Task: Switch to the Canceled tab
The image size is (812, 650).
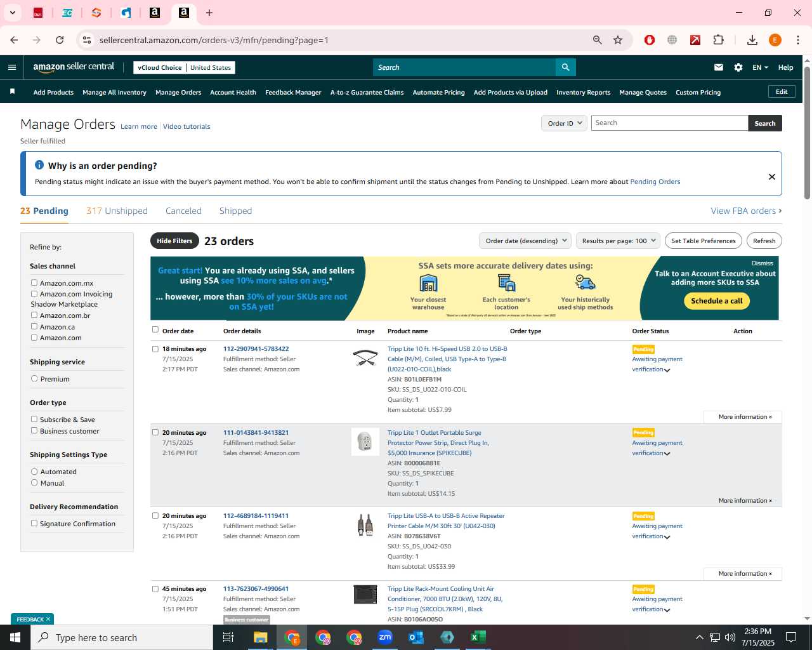Action: point(183,211)
